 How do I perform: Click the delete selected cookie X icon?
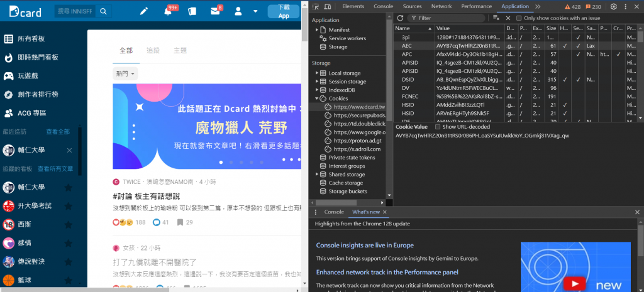(508, 18)
